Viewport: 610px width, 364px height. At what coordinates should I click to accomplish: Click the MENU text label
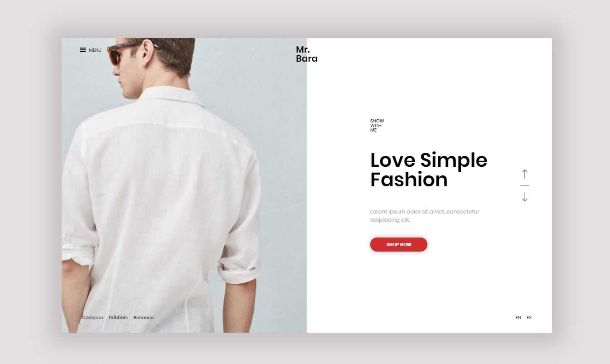click(x=95, y=50)
